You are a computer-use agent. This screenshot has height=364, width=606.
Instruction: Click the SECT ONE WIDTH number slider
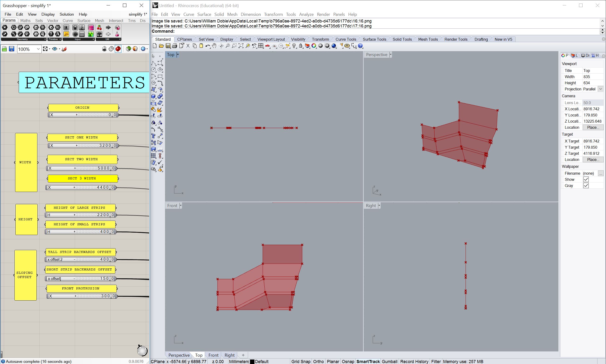click(83, 146)
